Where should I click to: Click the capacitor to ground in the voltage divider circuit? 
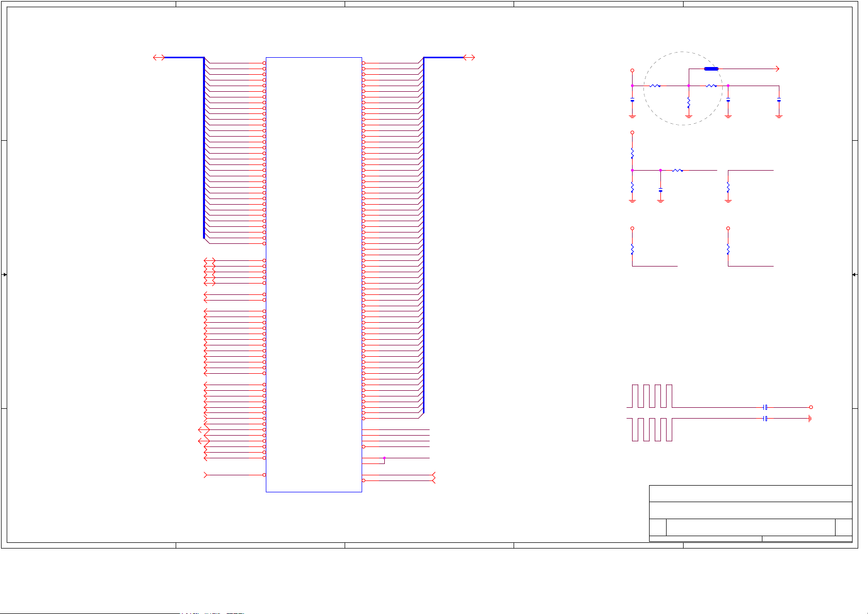[660, 191]
